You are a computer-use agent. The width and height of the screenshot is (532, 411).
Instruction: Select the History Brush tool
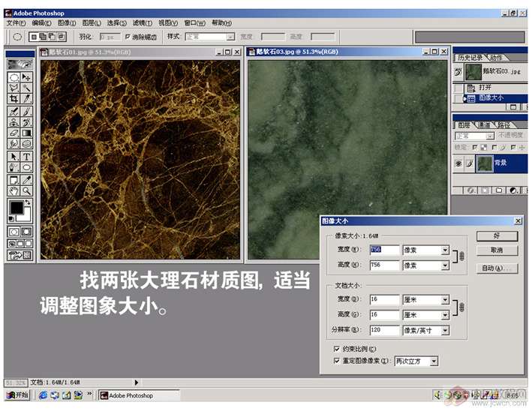pyautogui.click(x=26, y=122)
